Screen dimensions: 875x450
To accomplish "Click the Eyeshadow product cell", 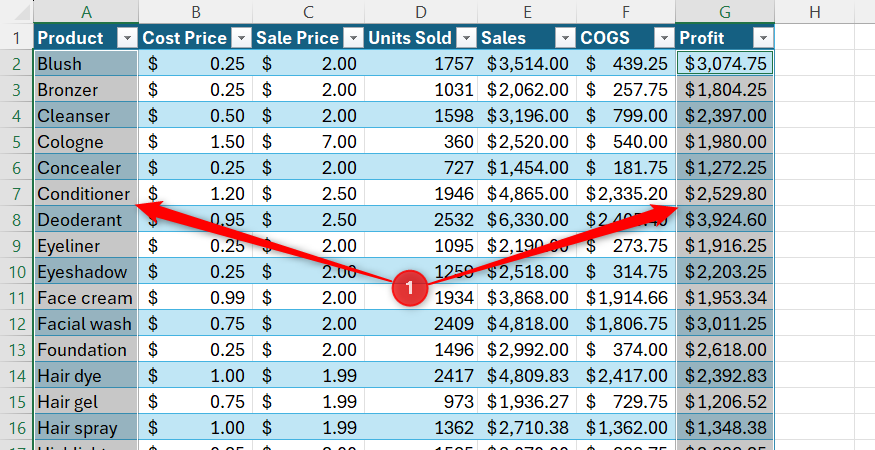I will pos(86,271).
